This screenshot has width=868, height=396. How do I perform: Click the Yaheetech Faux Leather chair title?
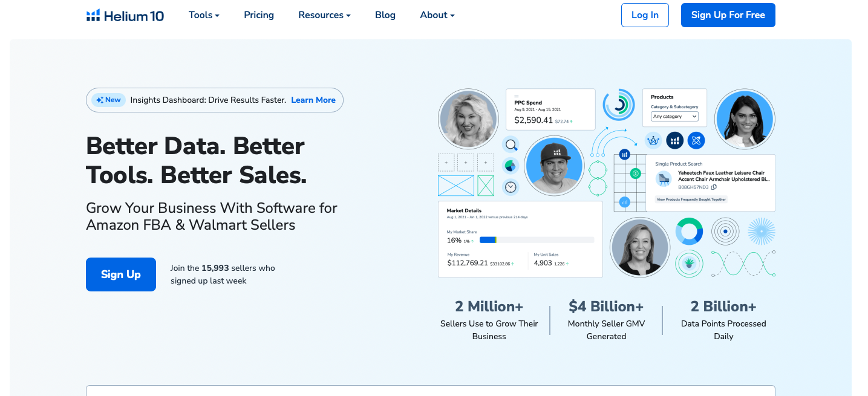coord(724,176)
